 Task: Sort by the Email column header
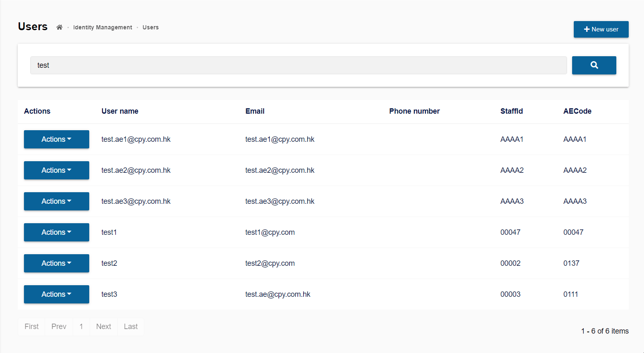tap(254, 111)
